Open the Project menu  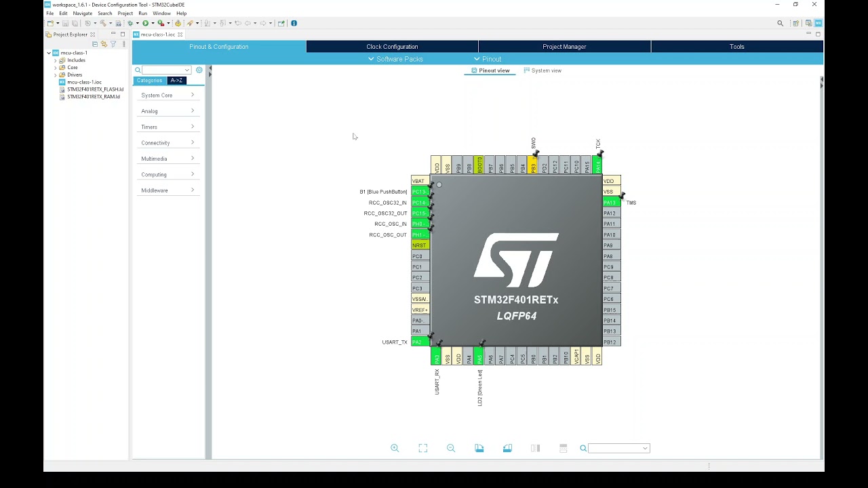pyautogui.click(x=125, y=14)
